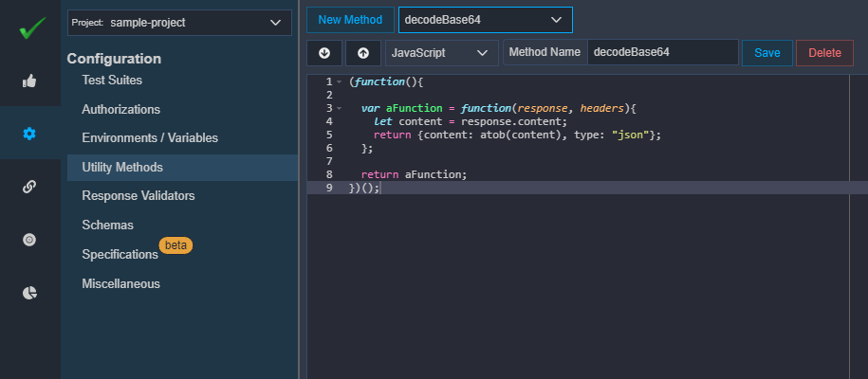
Task: Focus the Method Name input field
Action: pos(663,52)
